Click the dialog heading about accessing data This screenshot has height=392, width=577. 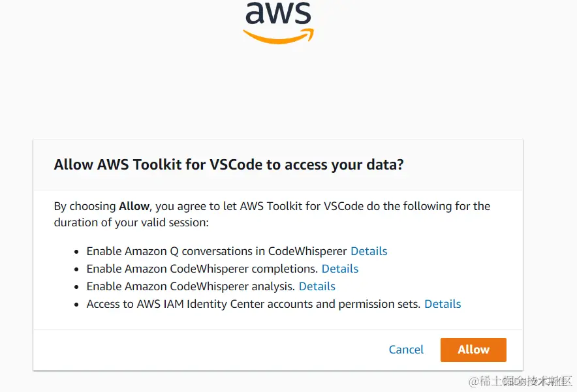point(228,165)
